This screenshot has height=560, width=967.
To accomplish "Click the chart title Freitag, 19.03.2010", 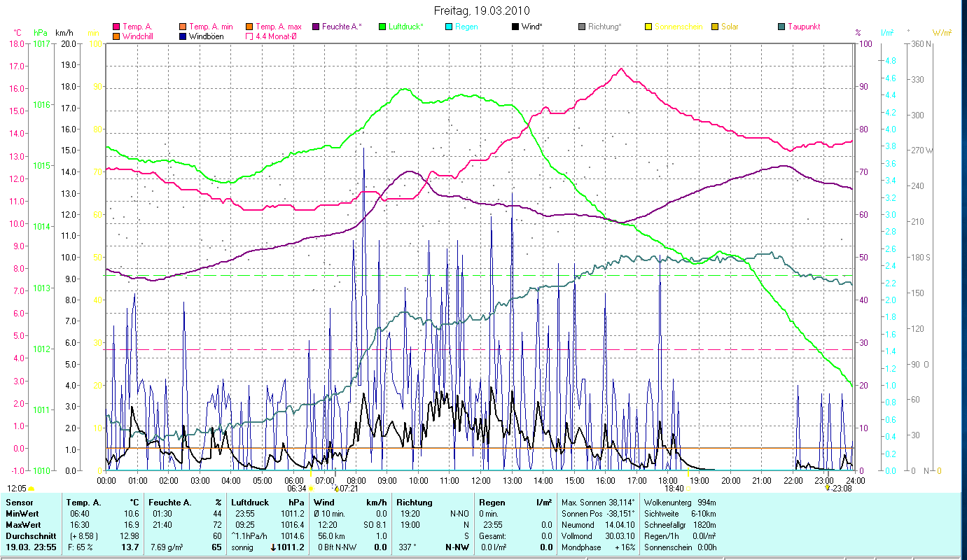I will coord(482,10).
